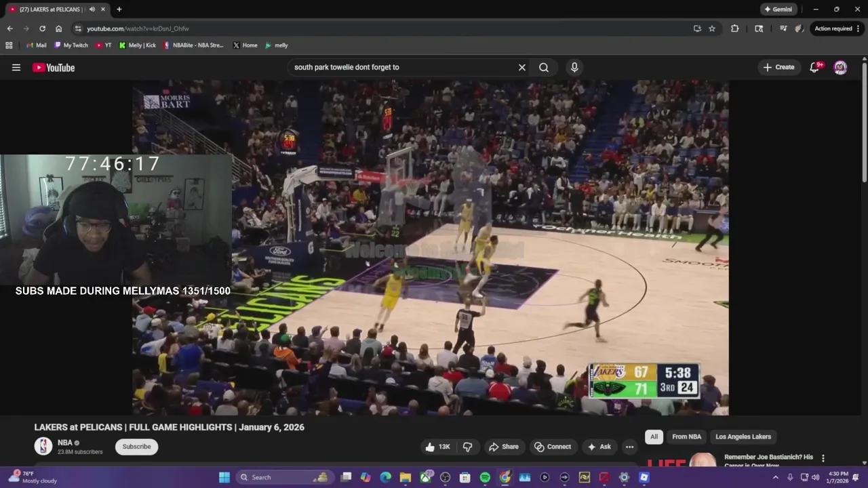
Task: Click the Ask button
Action: [x=599, y=447]
